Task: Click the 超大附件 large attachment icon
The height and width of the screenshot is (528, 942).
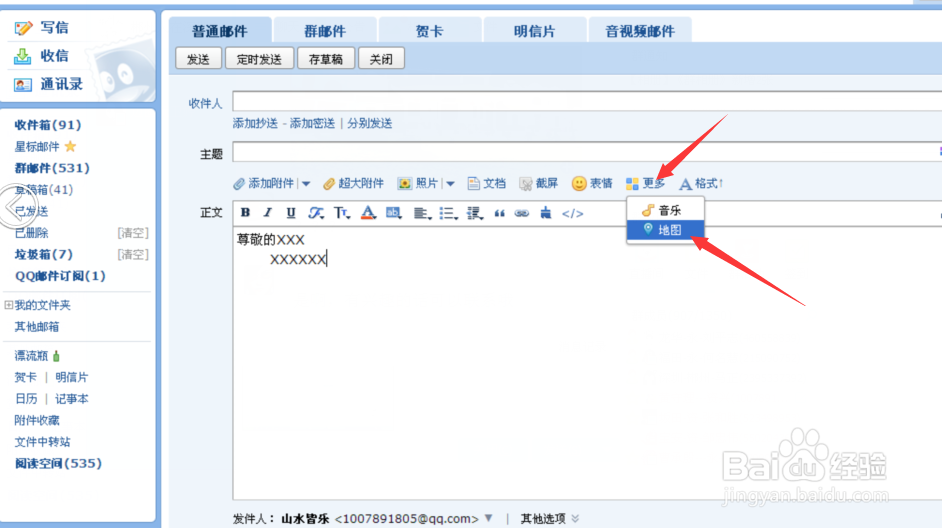Action: point(329,183)
